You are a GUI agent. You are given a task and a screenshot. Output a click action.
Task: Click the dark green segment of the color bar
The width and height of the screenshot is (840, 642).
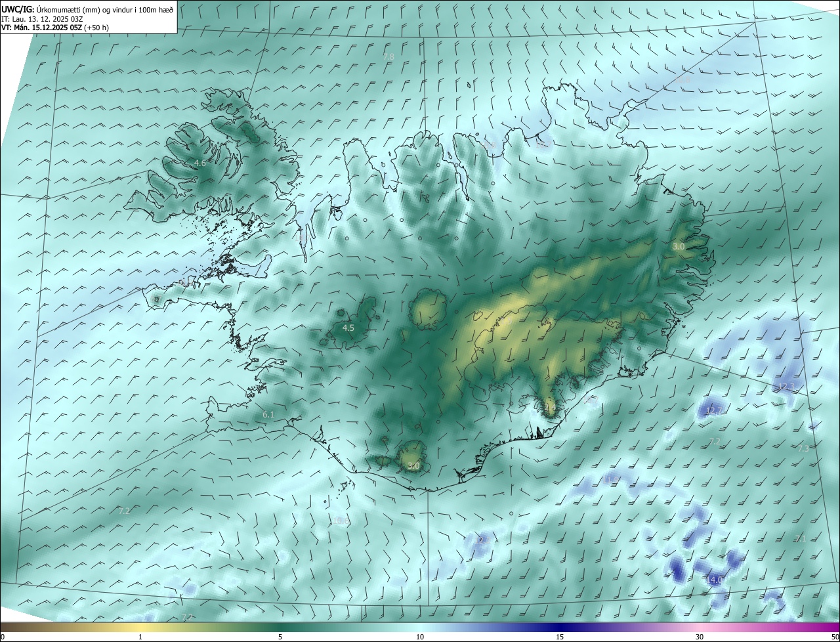280,627
